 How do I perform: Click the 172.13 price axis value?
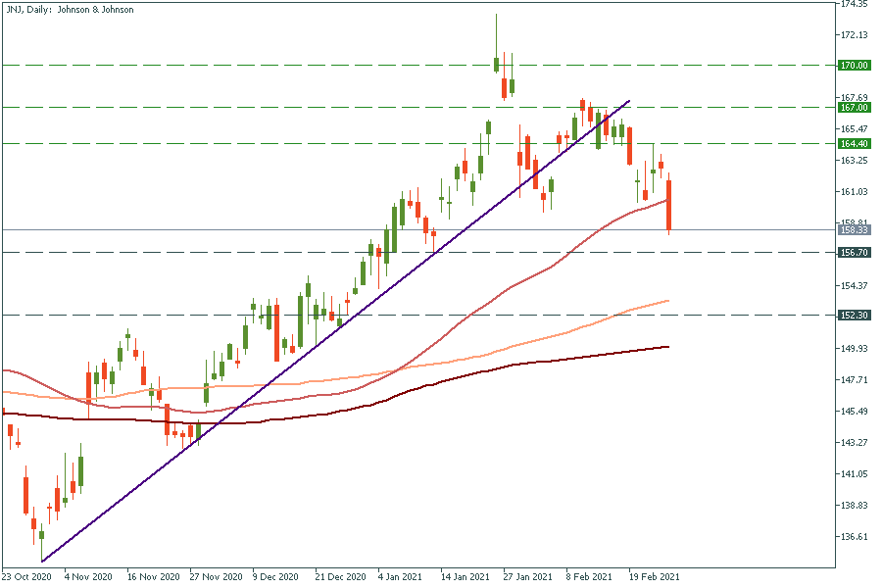click(x=854, y=35)
